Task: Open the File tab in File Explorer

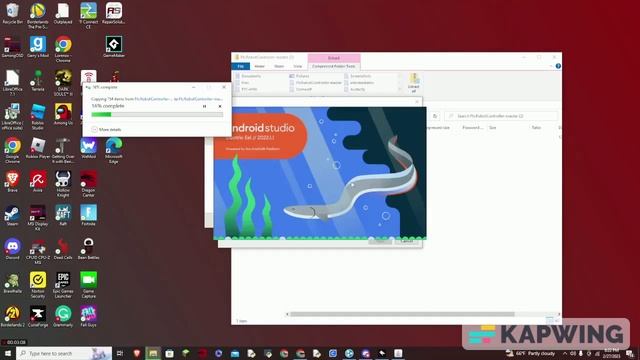Action: [x=241, y=66]
